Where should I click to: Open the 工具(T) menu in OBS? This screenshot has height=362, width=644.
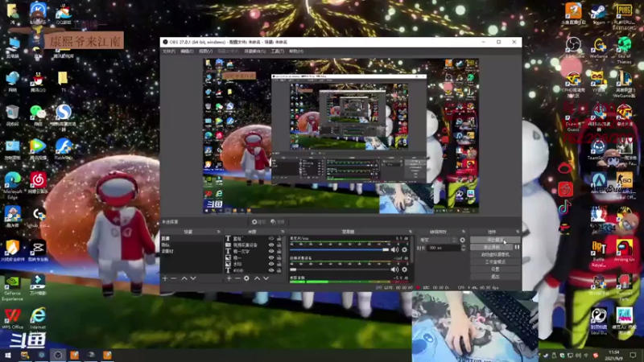click(x=277, y=51)
